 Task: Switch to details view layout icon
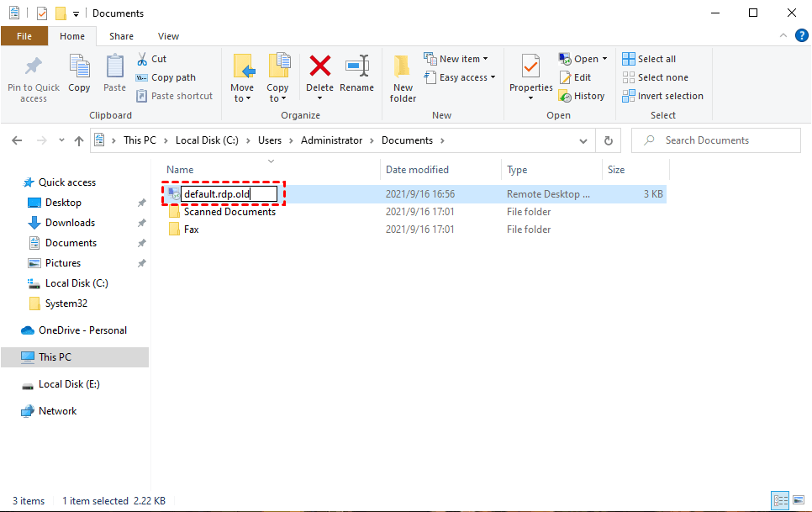(780, 500)
